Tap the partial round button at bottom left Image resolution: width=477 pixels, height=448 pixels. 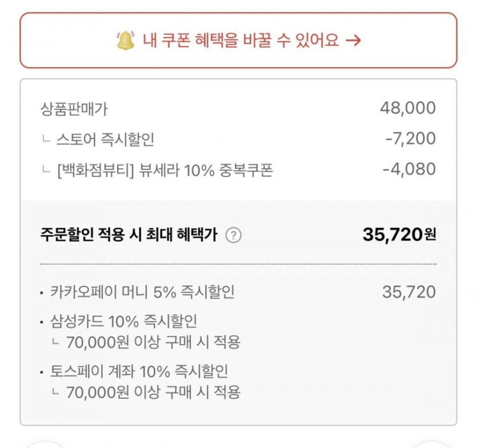[46, 444]
